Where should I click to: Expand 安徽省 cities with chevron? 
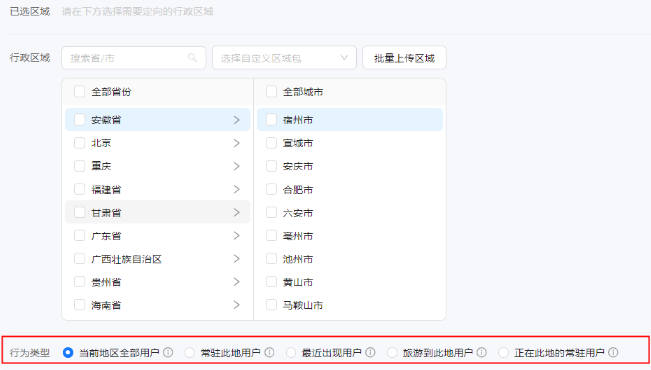[x=237, y=120]
